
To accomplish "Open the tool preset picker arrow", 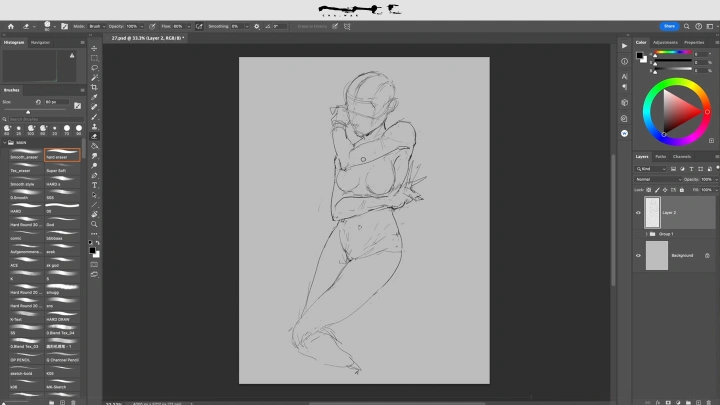I will [x=34, y=27].
